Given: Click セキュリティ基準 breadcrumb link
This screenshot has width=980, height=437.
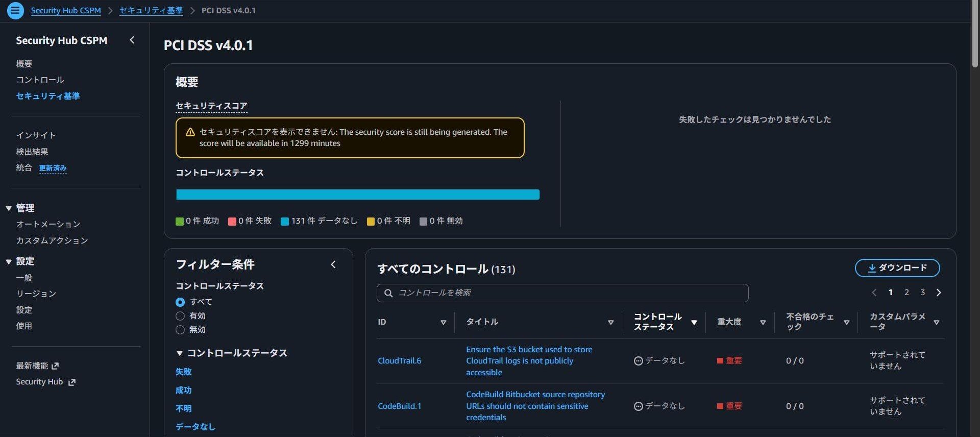Looking at the screenshot, I should coord(151,10).
